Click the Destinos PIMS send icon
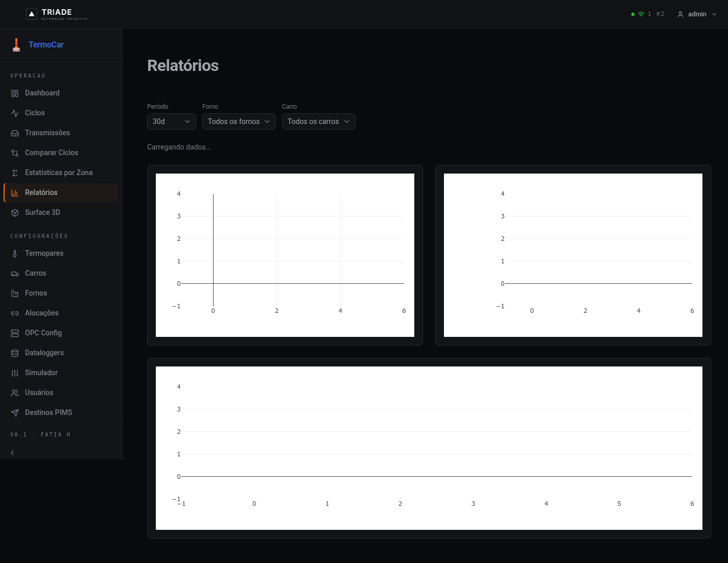 point(15,413)
